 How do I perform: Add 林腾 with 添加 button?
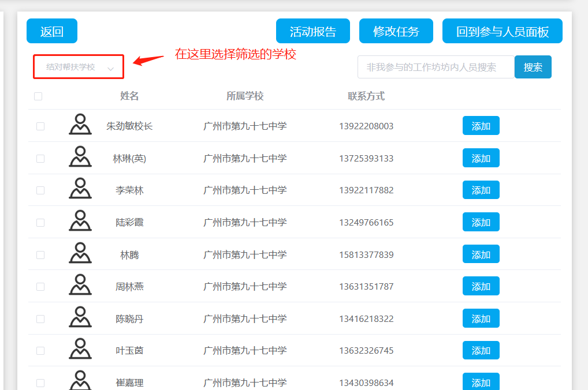481,254
